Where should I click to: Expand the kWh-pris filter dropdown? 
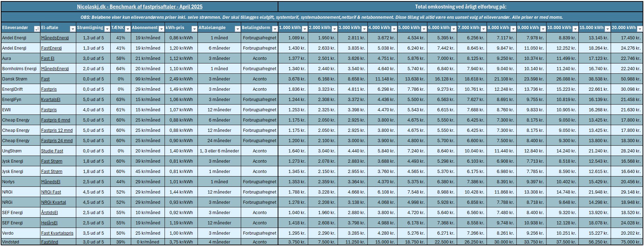click(x=194, y=29)
